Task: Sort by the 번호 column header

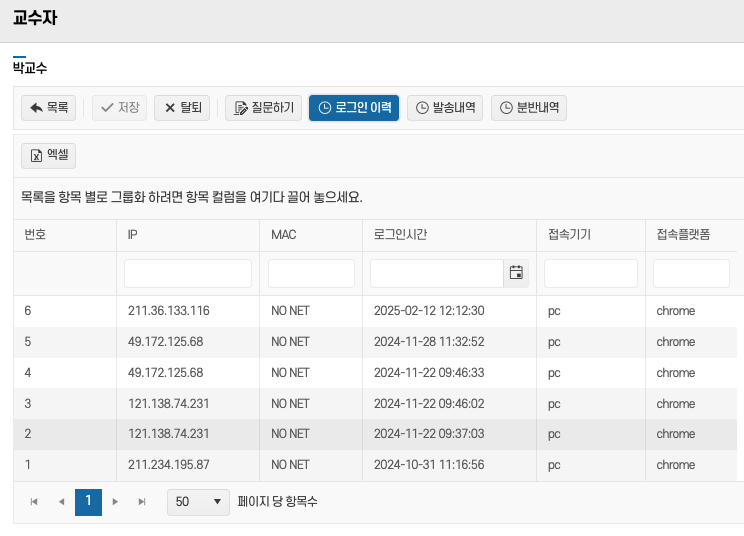Action: point(36,235)
